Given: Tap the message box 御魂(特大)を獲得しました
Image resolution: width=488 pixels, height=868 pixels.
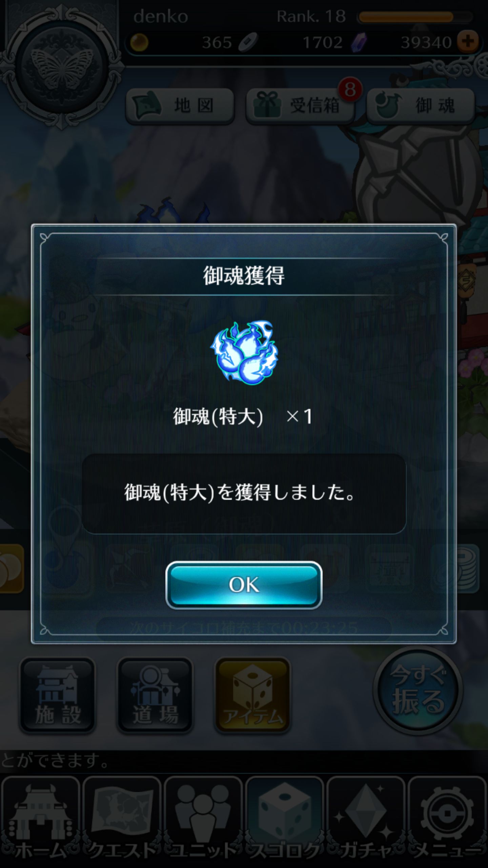Looking at the screenshot, I should [x=244, y=493].
